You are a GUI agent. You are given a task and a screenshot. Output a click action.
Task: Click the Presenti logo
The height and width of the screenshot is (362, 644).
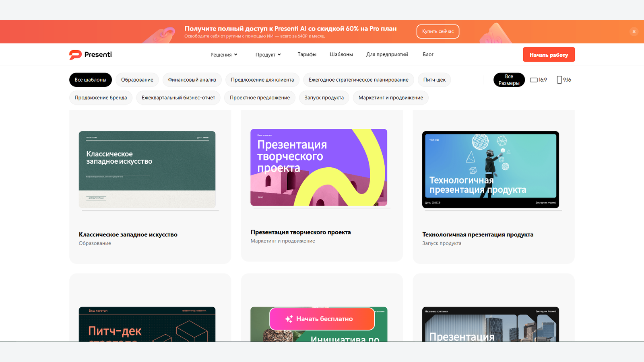tap(91, 55)
